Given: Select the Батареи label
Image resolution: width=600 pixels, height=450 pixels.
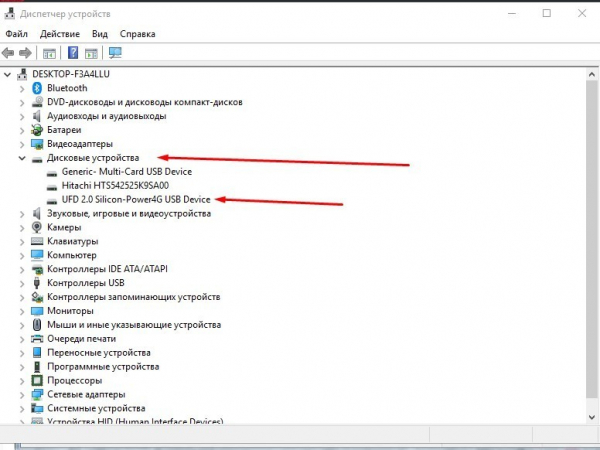Looking at the screenshot, I should click(x=64, y=130).
